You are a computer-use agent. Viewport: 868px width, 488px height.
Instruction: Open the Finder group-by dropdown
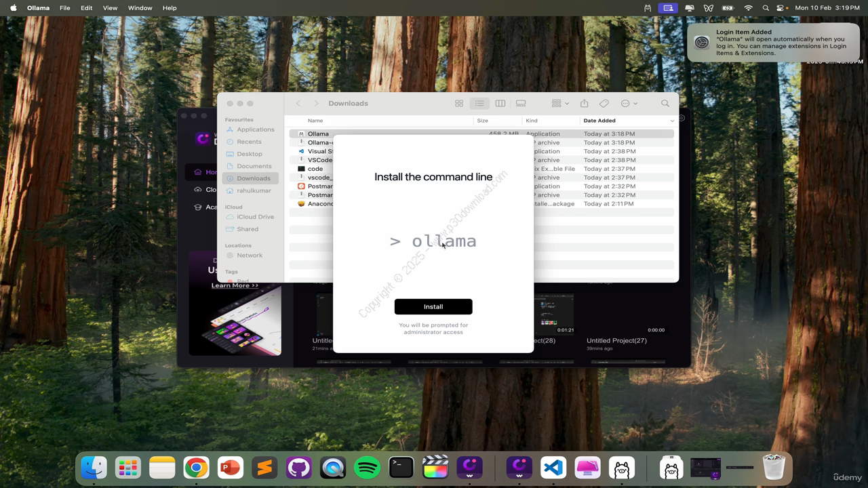point(561,103)
